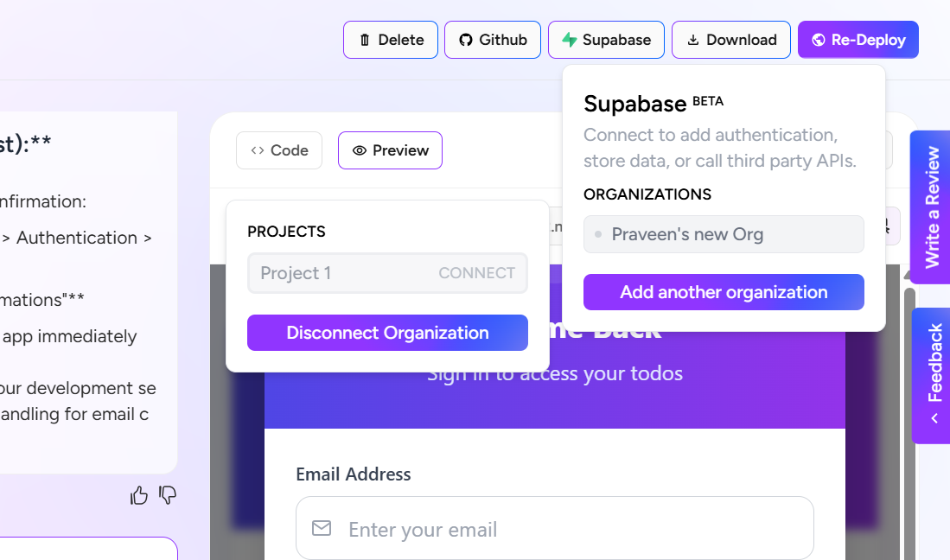Open the Write a Review side tab
950x560 pixels.
[x=931, y=207]
